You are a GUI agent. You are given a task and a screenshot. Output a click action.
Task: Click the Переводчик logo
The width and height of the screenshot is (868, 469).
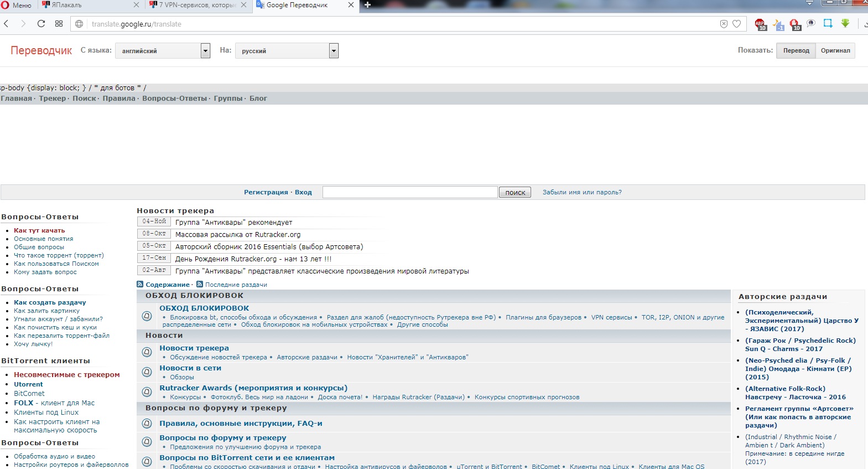pyautogui.click(x=41, y=50)
